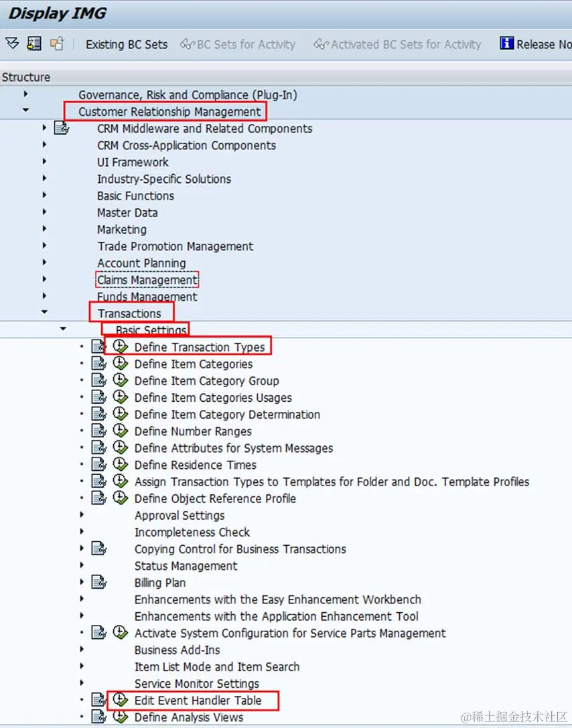
Task: Select Enhancements with the Easy Enhancement Workbench
Action: tap(278, 599)
